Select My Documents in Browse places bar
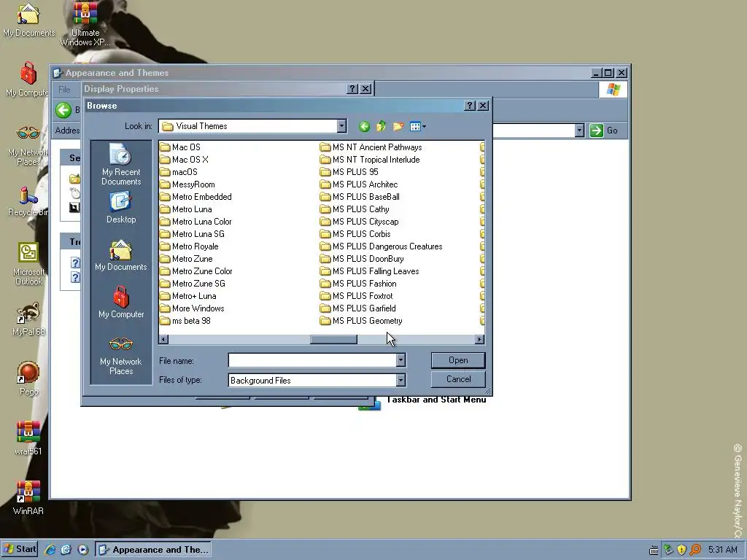The image size is (747, 560). tap(121, 256)
